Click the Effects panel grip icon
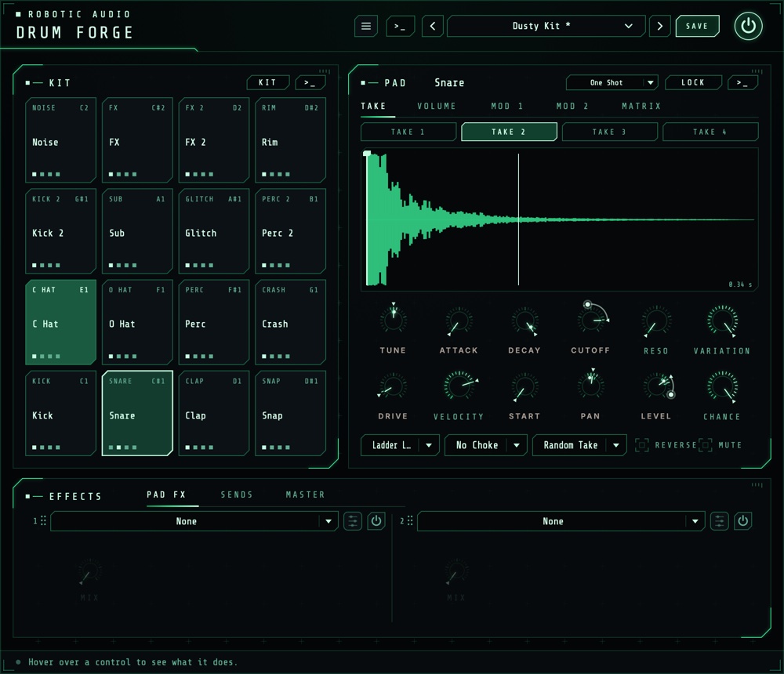This screenshot has height=674, width=784. (757, 484)
